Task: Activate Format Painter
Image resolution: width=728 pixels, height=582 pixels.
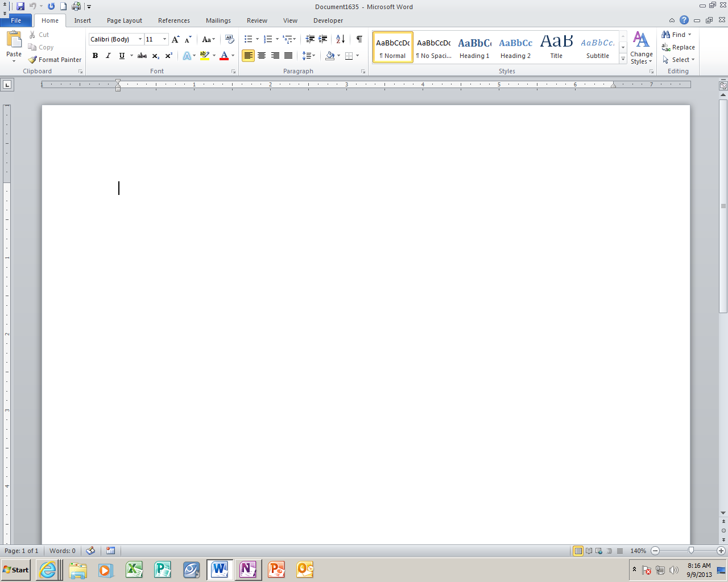Action: tap(55, 60)
